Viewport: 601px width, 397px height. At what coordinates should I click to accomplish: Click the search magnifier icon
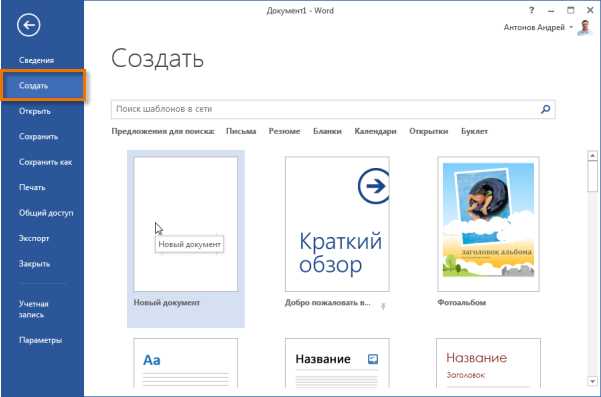[545, 109]
